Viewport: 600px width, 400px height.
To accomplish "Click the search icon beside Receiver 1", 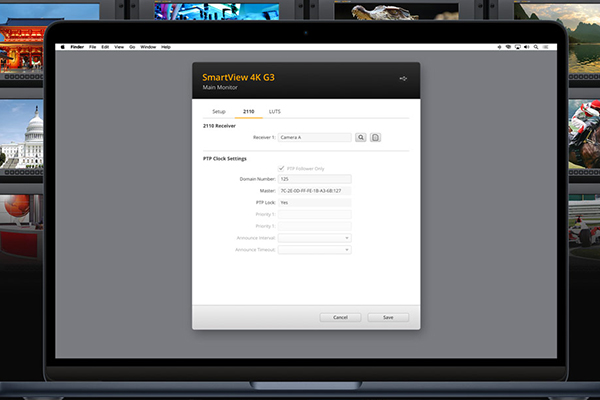I will point(360,137).
